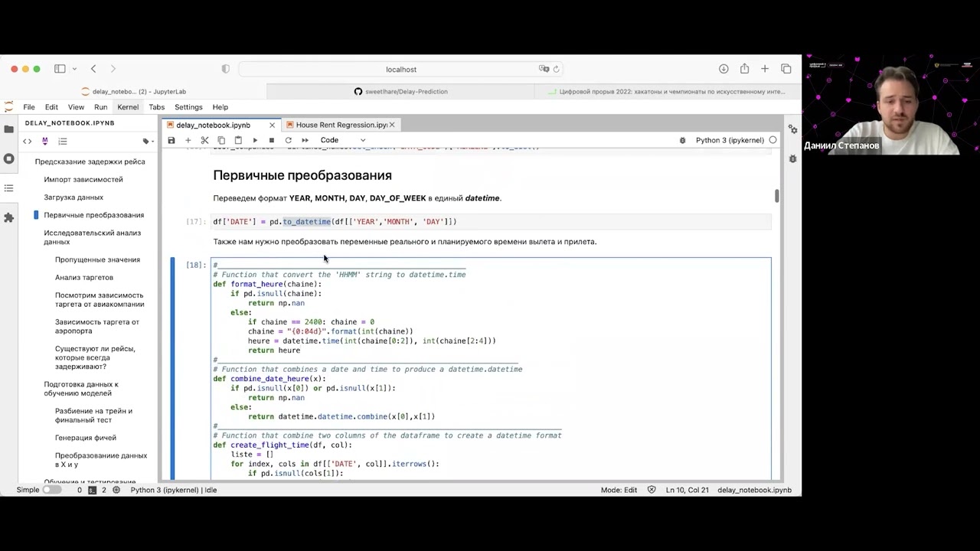Switch to sweetlhare/Delay-Prediction browser tab
This screenshot has width=980, height=551.
point(400,91)
